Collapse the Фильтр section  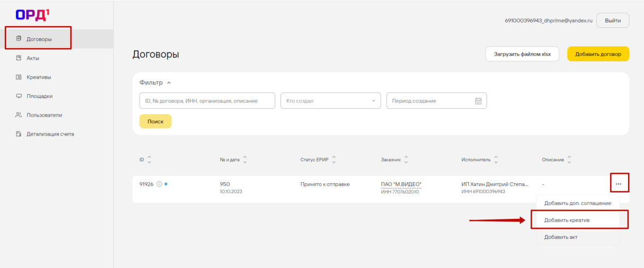169,83
